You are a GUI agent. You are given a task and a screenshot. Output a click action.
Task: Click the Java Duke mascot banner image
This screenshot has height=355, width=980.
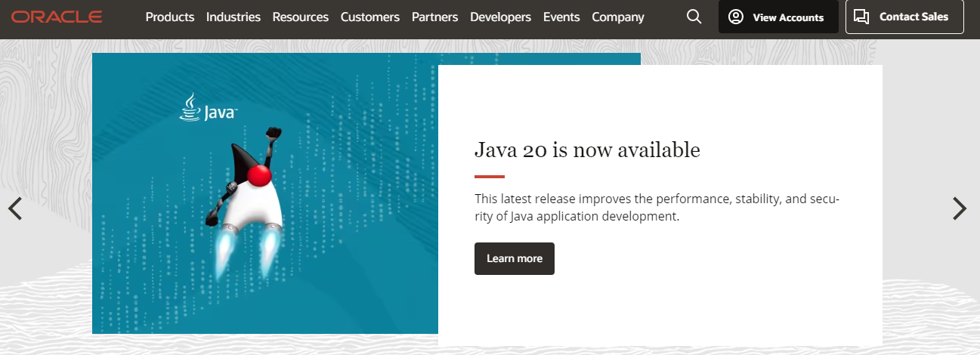[x=265, y=193]
